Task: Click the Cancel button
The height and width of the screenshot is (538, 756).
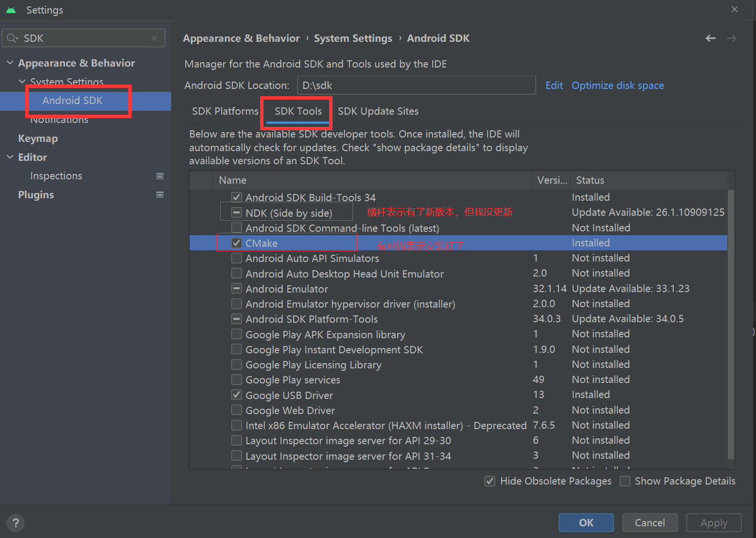Action: pos(650,523)
